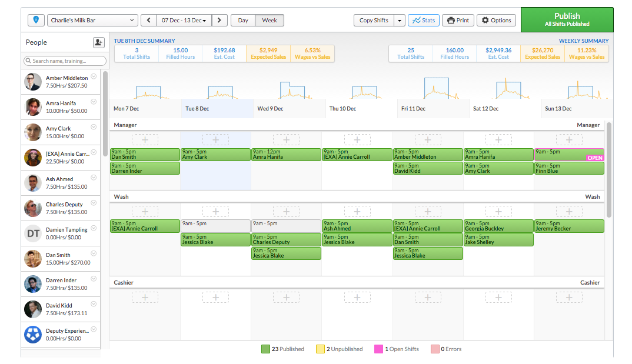632x364 pixels.
Task: Click the add person icon
Action: click(x=98, y=42)
